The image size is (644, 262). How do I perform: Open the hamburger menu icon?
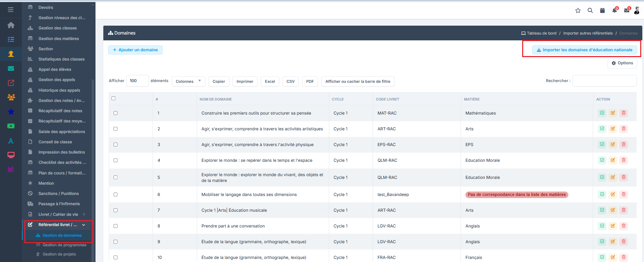pyautogui.click(x=11, y=10)
